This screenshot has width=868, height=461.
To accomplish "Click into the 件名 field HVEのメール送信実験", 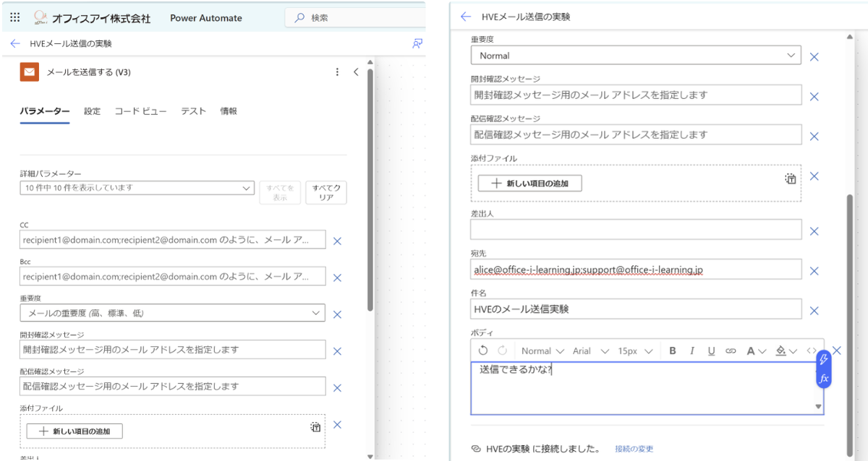I will pos(636,309).
